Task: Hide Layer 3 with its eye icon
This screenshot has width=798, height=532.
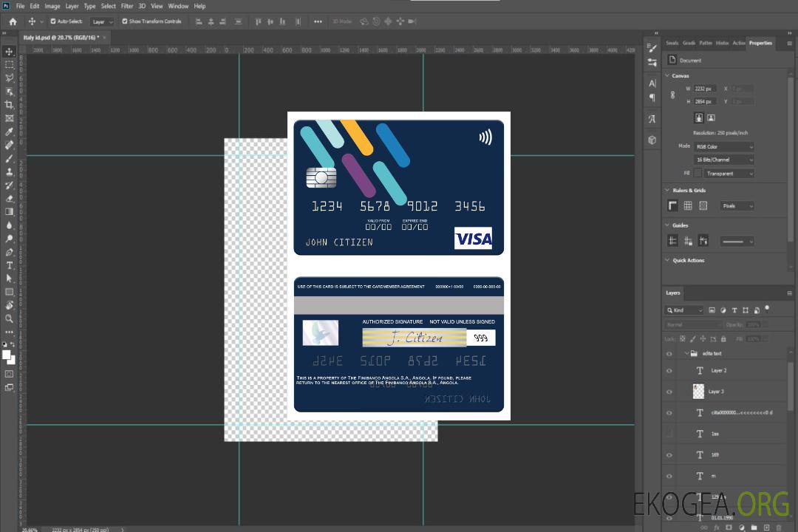Action: (669, 392)
